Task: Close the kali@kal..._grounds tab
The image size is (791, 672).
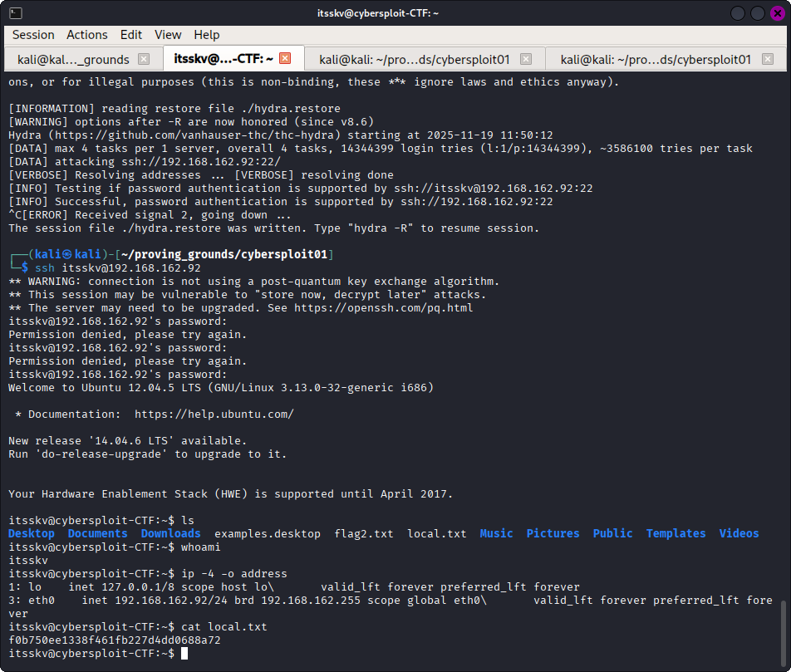Action: coord(144,59)
